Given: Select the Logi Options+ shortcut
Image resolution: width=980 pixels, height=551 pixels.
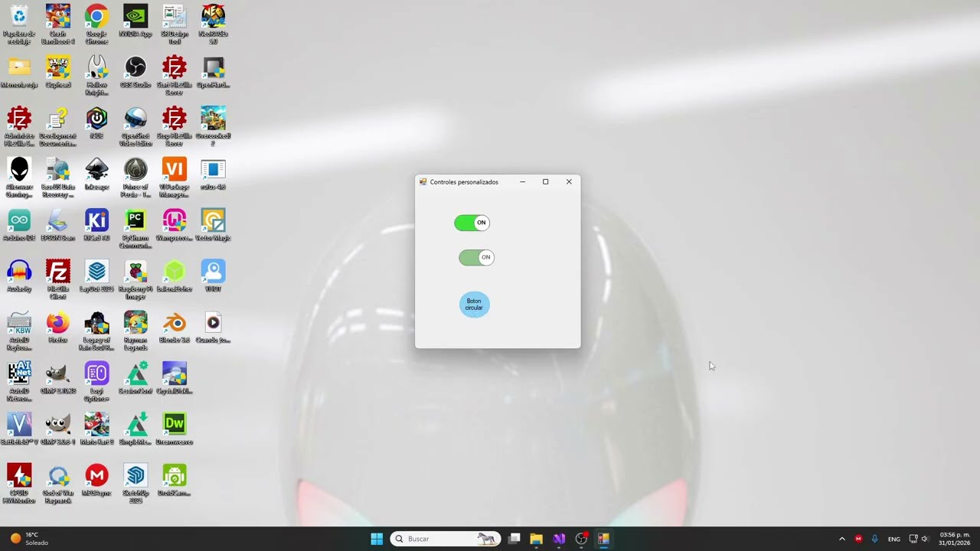Looking at the screenshot, I should point(96,382).
